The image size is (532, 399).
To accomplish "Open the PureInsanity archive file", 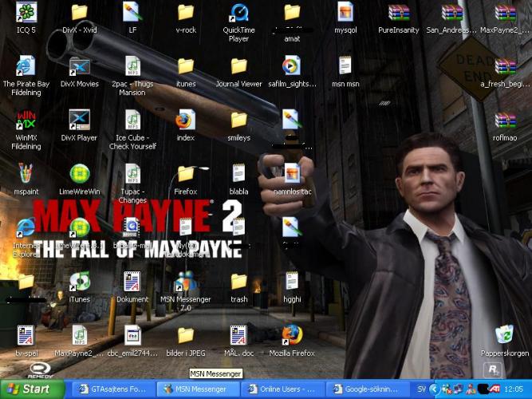I will pos(398,14).
